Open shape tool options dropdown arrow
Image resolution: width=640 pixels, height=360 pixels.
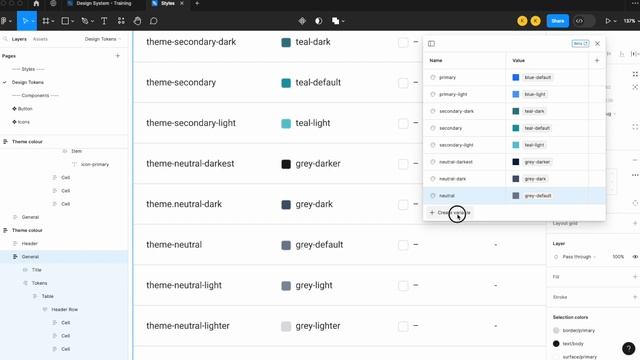72,21
